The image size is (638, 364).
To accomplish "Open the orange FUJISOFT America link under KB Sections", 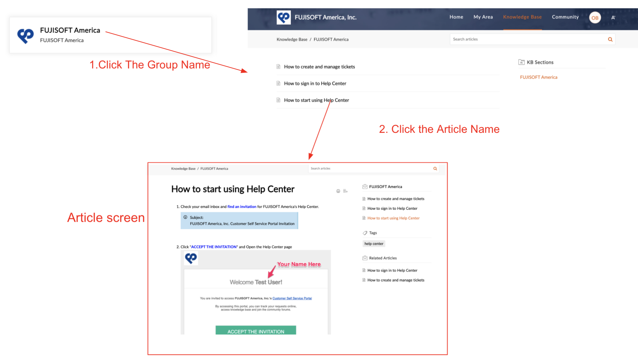I will coord(538,77).
